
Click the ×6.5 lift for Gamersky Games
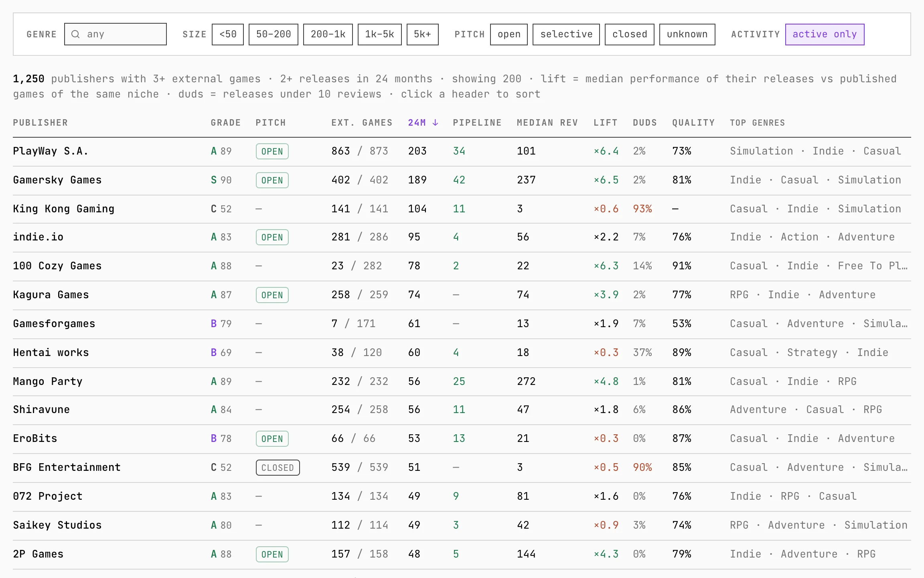(606, 180)
